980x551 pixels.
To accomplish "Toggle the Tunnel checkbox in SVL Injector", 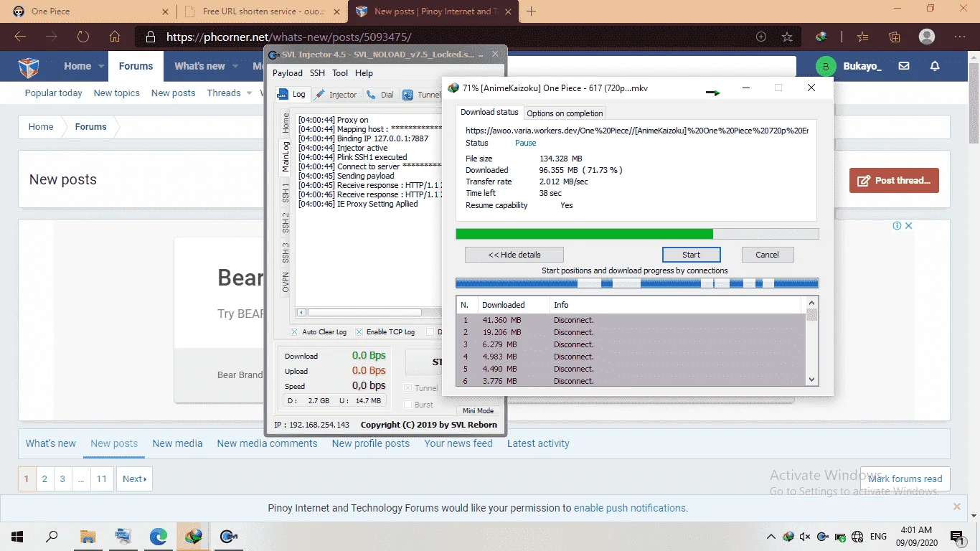I will (x=408, y=388).
